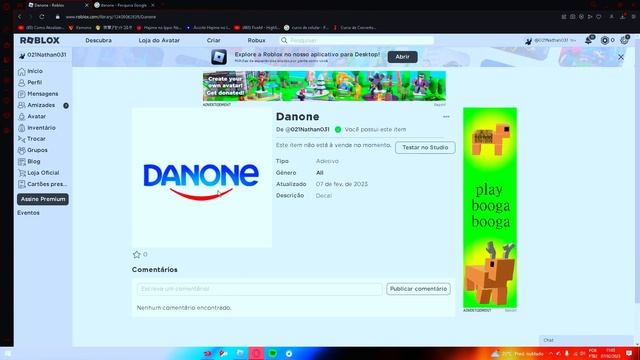Click the Create your own avatar ad banner
640x360 pixels.
click(324, 86)
